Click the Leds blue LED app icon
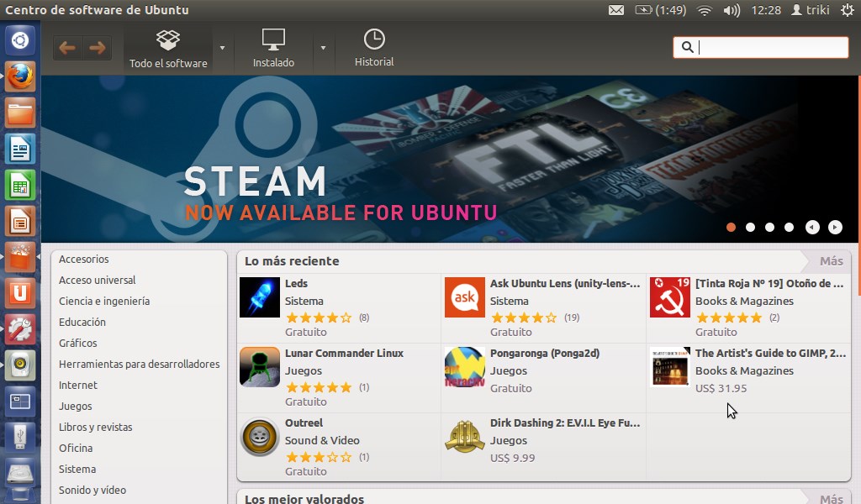 (260, 297)
